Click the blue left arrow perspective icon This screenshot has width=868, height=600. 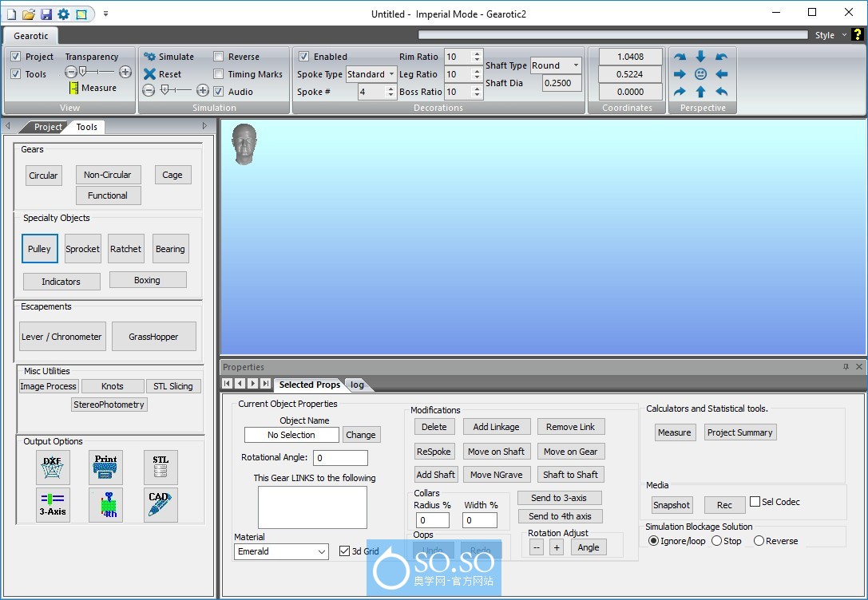tap(721, 74)
